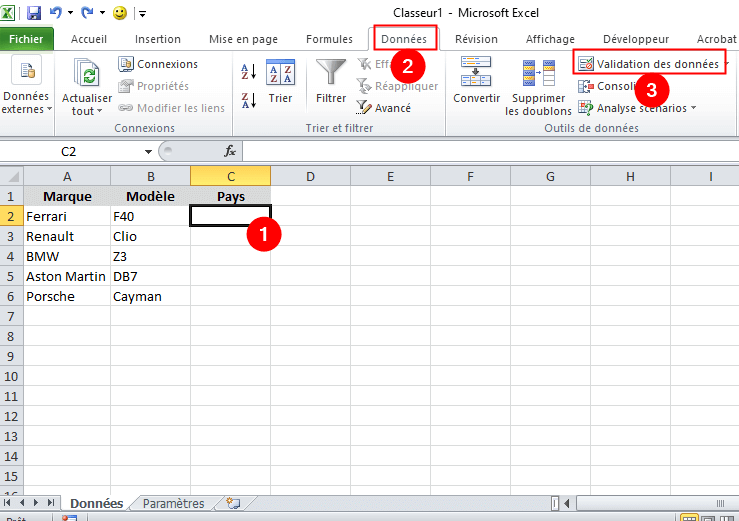Viewport: 739px width, 521px height.
Task: Click the fx insert function button
Action: (x=230, y=151)
